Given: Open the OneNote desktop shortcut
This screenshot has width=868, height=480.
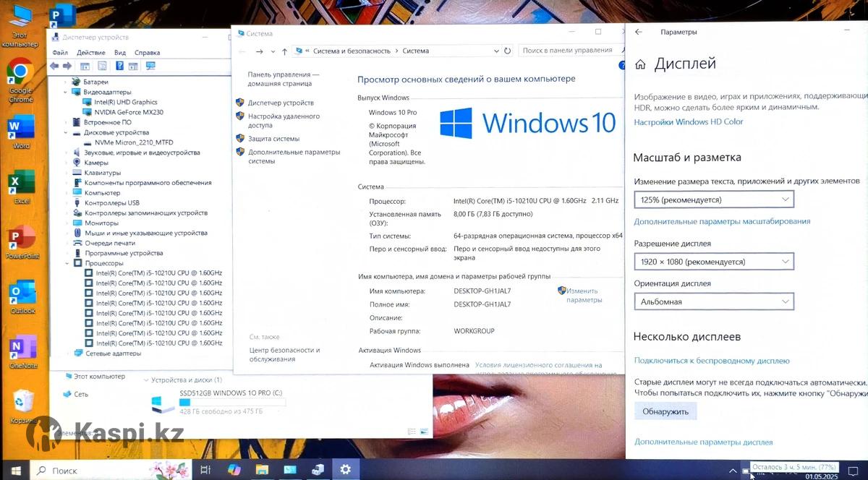Looking at the screenshot, I should pyautogui.click(x=22, y=352).
